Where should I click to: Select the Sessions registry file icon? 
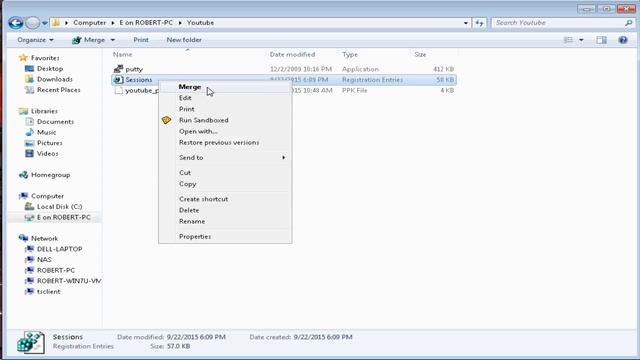[118, 80]
